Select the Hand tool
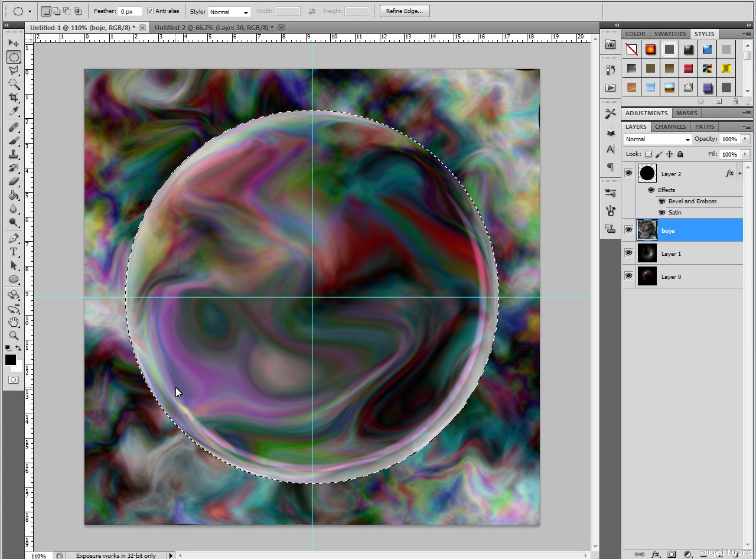 [14, 322]
